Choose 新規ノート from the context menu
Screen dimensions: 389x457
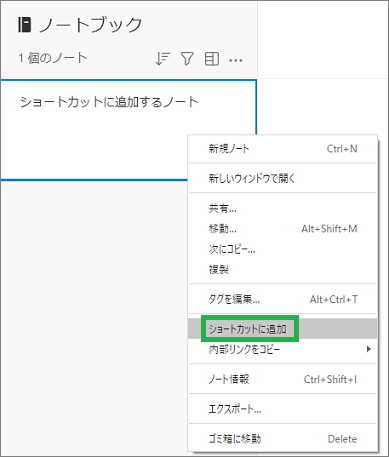point(283,148)
